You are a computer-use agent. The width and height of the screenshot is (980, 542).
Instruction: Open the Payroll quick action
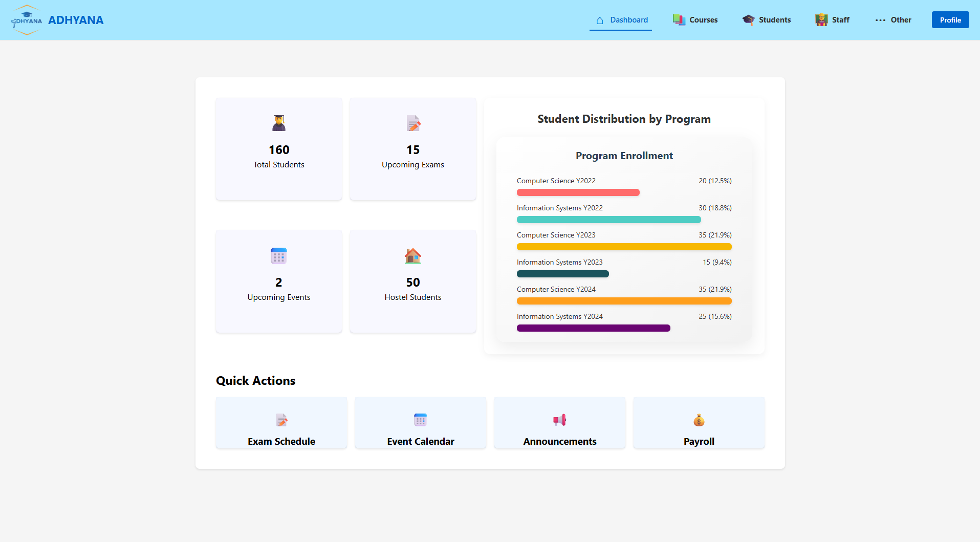point(699,423)
